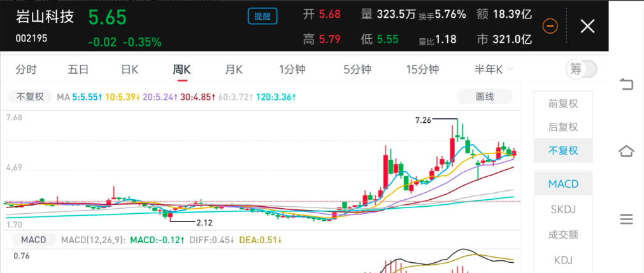Tap the Android home navigation icon
The width and height of the screenshot is (644, 273).
tap(626, 151)
